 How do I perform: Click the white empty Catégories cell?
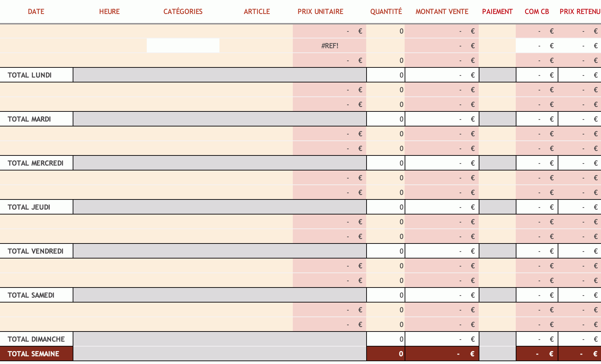(x=183, y=46)
